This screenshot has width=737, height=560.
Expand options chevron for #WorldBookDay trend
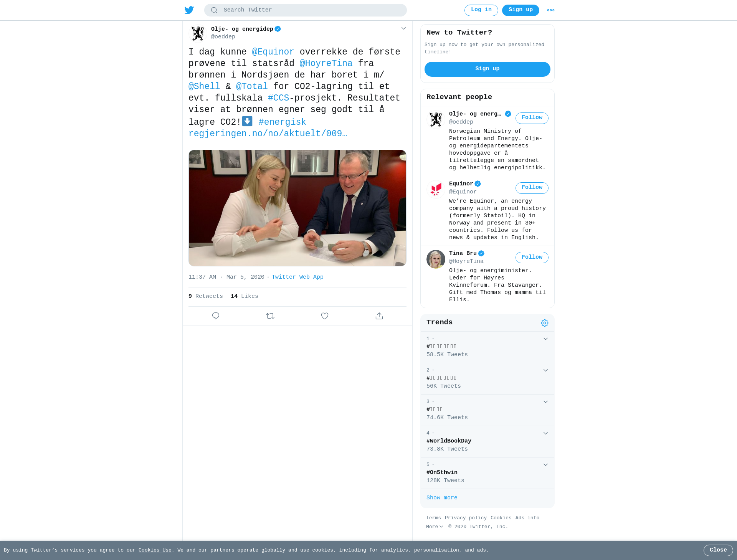pos(545,433)
